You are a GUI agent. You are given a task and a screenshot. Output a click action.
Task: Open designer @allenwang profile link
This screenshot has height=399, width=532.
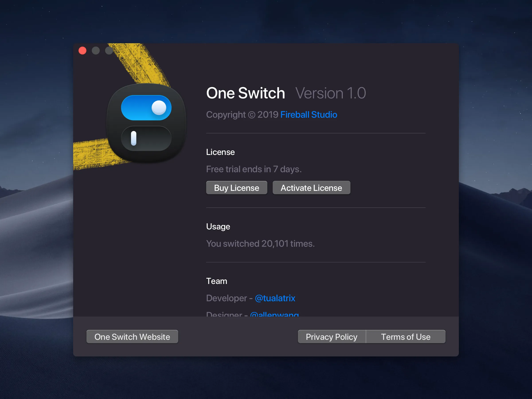coord(274,314)
